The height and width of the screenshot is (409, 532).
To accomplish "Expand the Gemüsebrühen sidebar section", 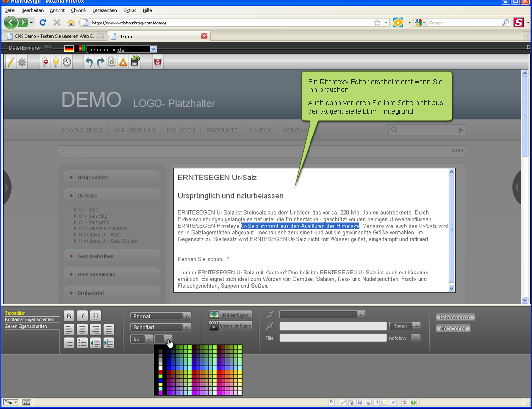I will 111,256.
